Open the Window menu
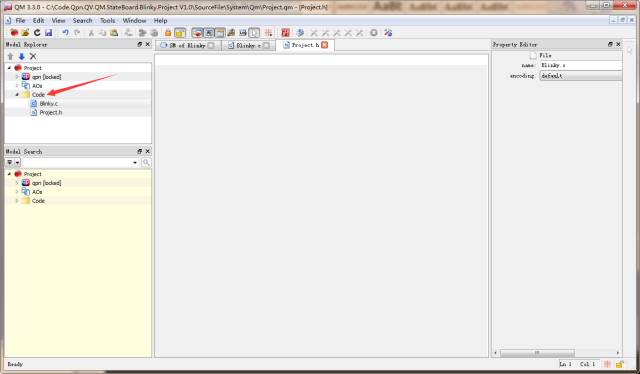This screenshot has height=374, width=640. point(134,20)
